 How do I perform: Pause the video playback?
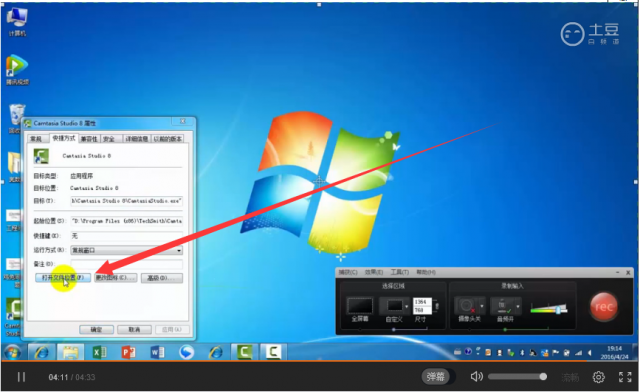pyautogui.click(x=21, y=377)
